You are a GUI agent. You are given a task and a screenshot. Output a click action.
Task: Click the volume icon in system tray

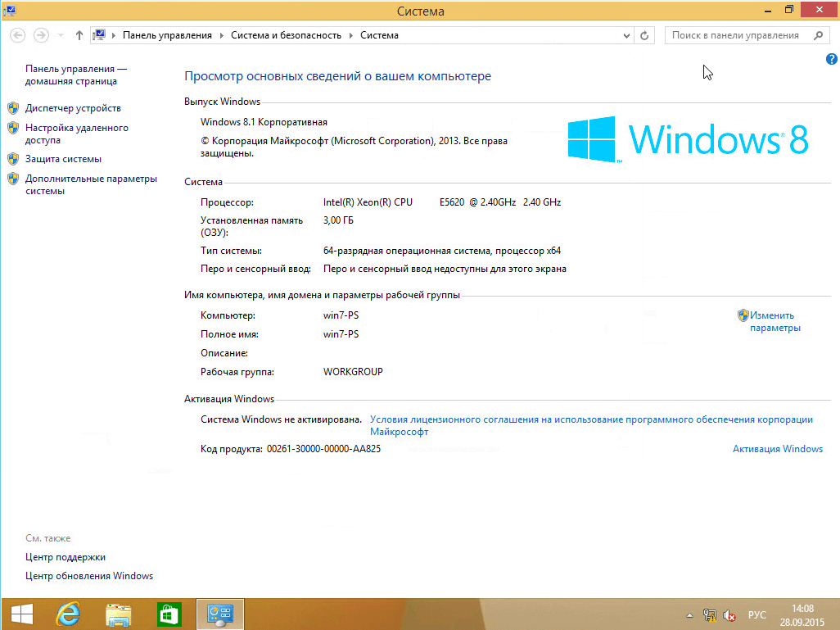click(729, 615)
